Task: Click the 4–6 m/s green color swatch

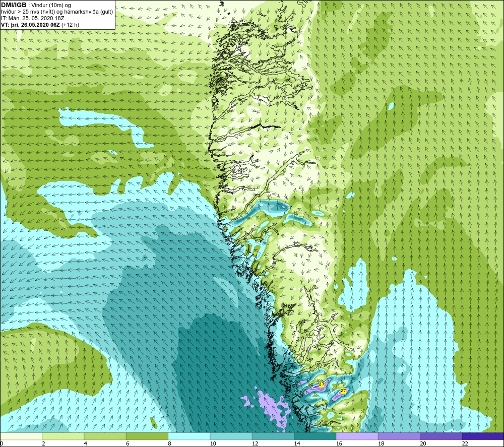Action: point(105,436)
